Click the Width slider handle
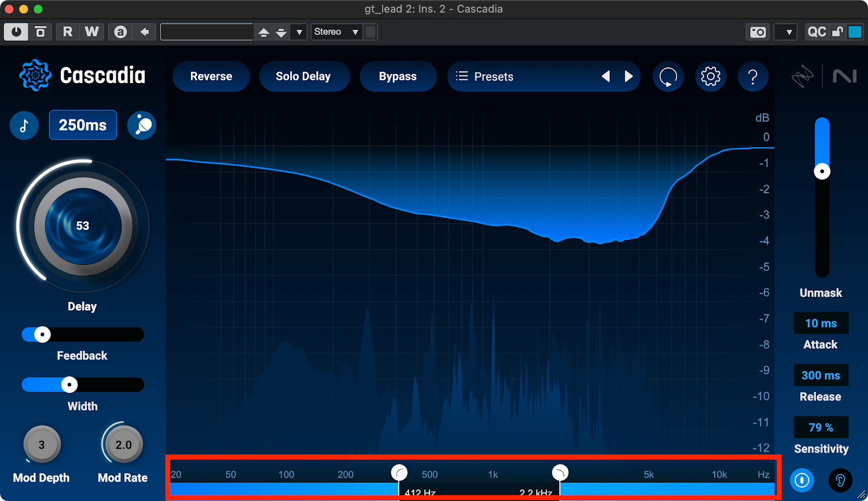 69,385
